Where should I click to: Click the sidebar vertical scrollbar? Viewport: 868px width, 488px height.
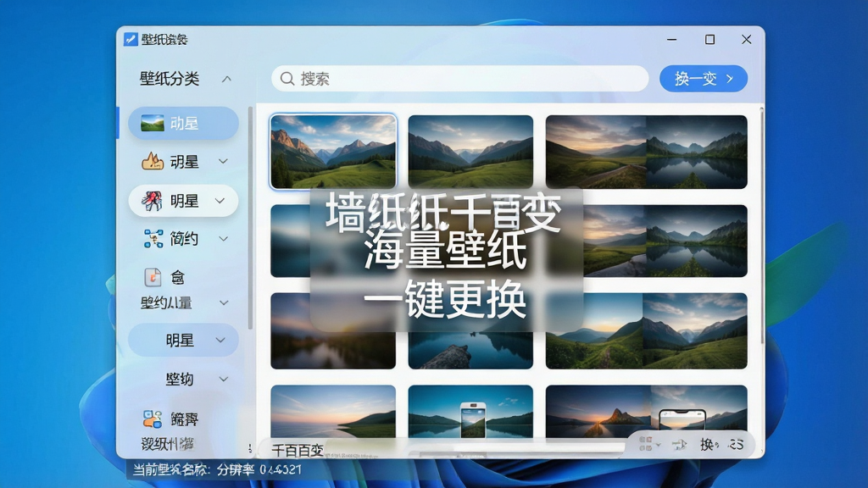[250, 219]
